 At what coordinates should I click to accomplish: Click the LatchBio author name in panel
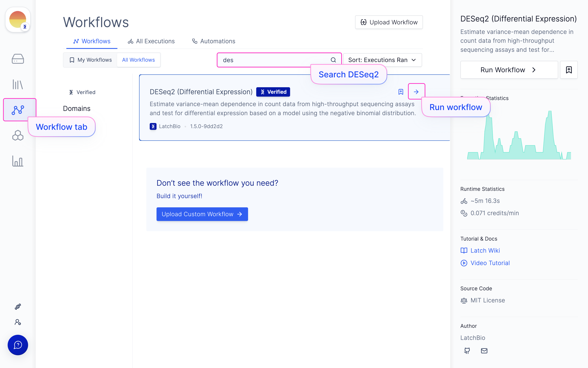click(x=473, y=338)
